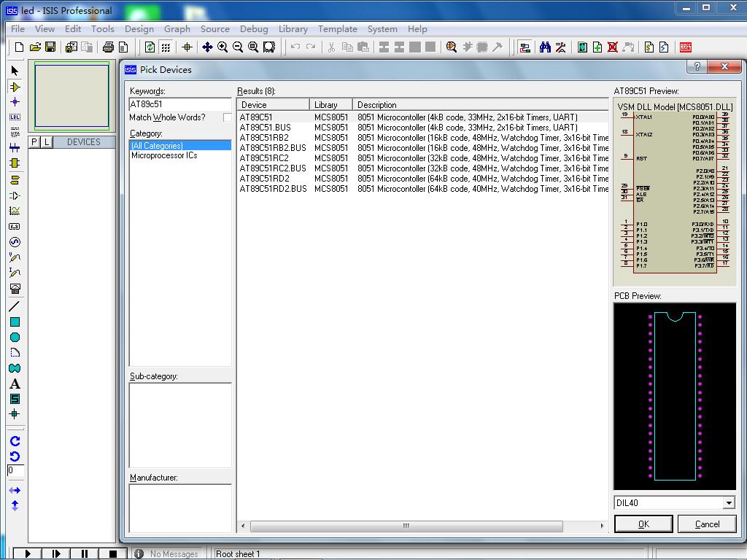Select the (All Categories) entry
The height and width of the screenshot is (560, 747).
click(x=181, y=145)
